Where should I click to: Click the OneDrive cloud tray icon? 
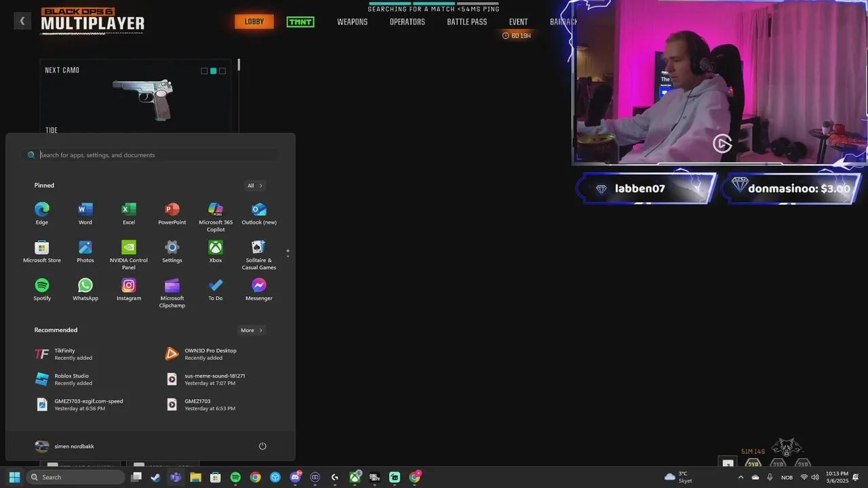tap(755, 477)
